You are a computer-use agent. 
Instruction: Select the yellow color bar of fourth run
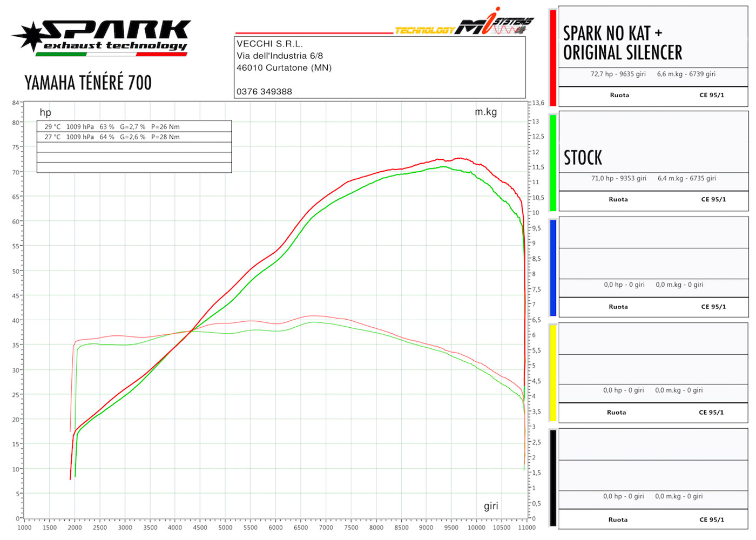tap(553, 373)
